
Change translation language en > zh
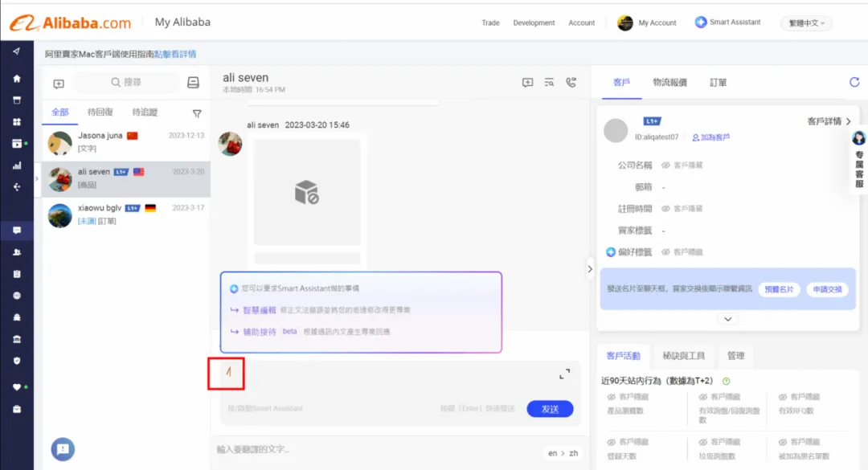coord(563,453)
